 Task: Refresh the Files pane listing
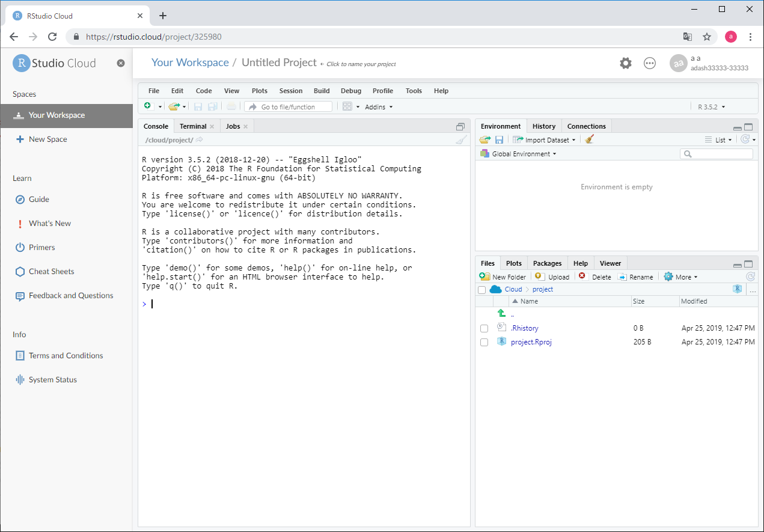tap(750, 277)
